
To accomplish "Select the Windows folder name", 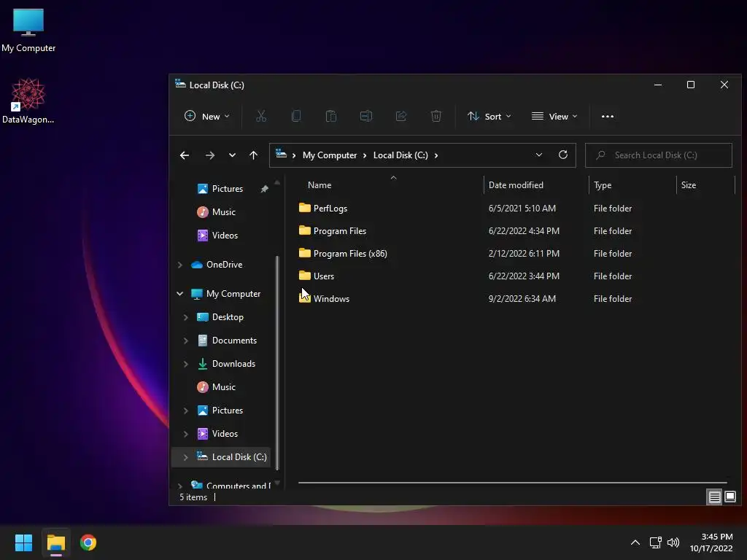I will tap(331, 298).
